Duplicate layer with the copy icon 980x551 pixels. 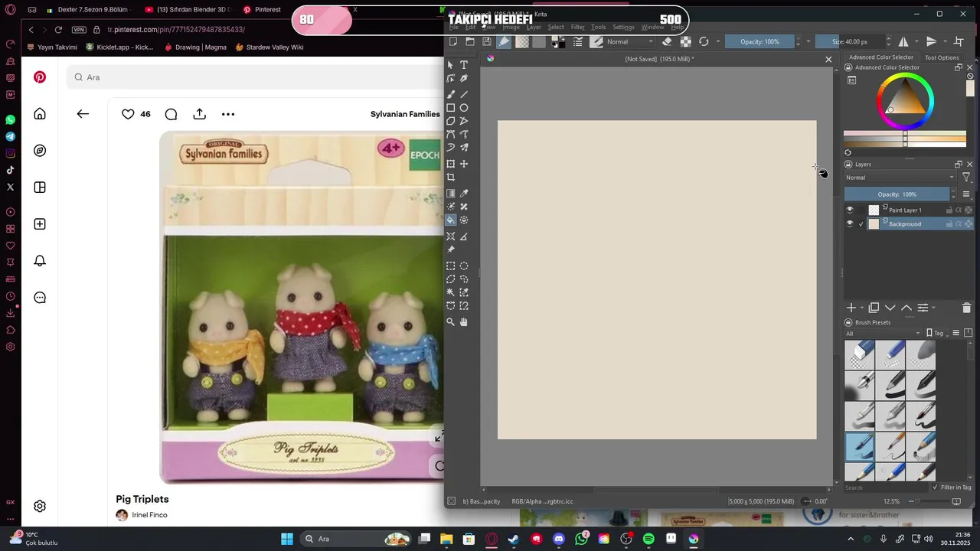(874, 308)
